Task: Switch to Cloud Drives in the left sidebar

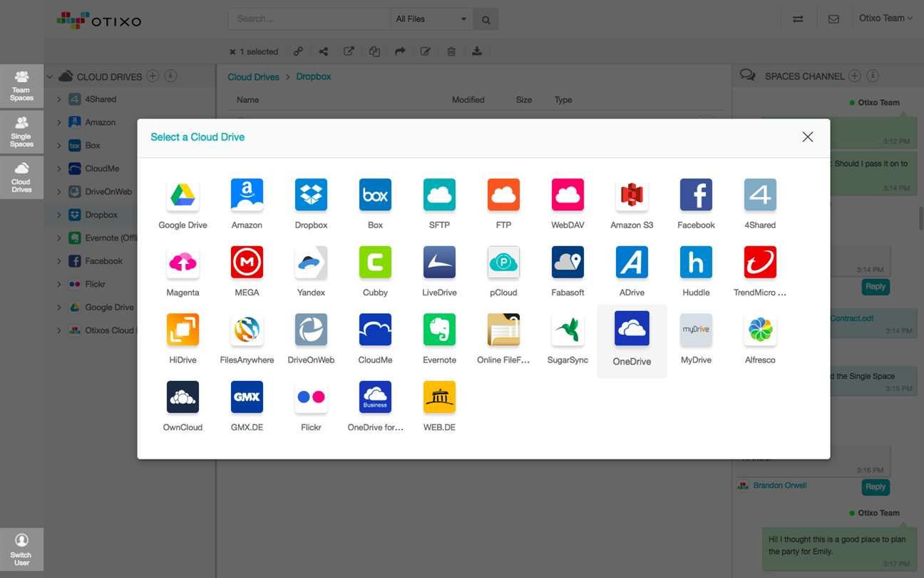Action: pyautogui.click(x=21, y=177)
